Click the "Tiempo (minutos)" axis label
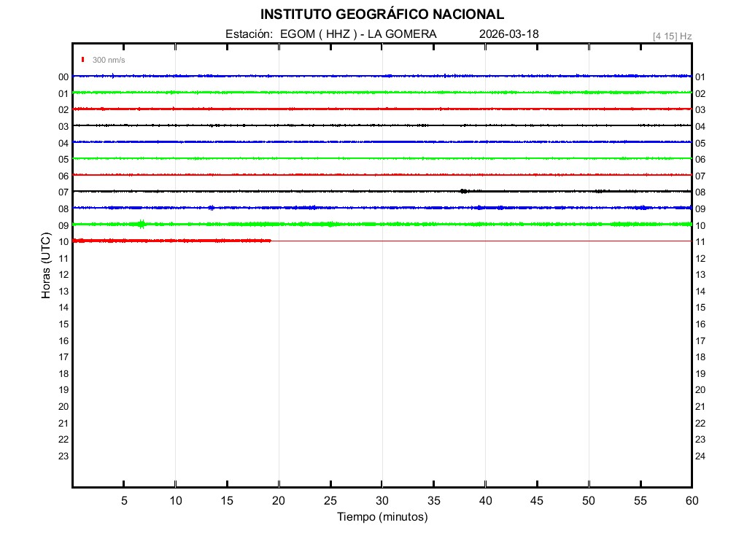Screen dimensions: 747x560 (x=382, y=517)
